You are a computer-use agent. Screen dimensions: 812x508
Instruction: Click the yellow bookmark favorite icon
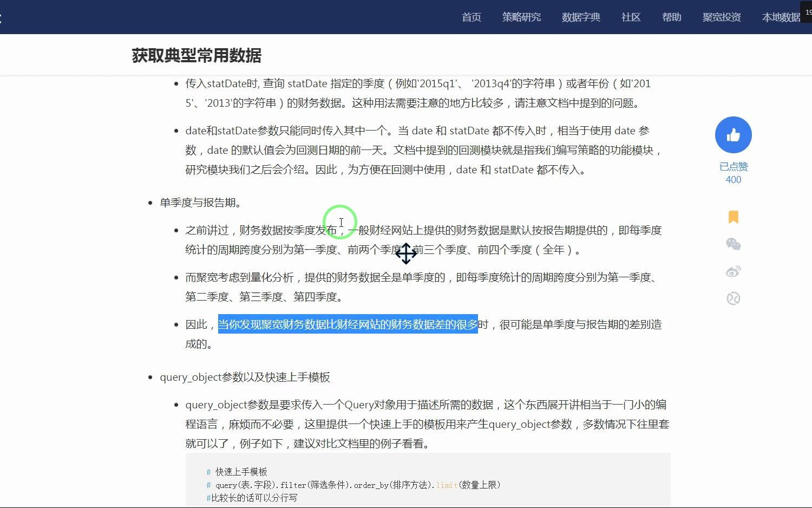pyautogui.click(x=733, y=217)
